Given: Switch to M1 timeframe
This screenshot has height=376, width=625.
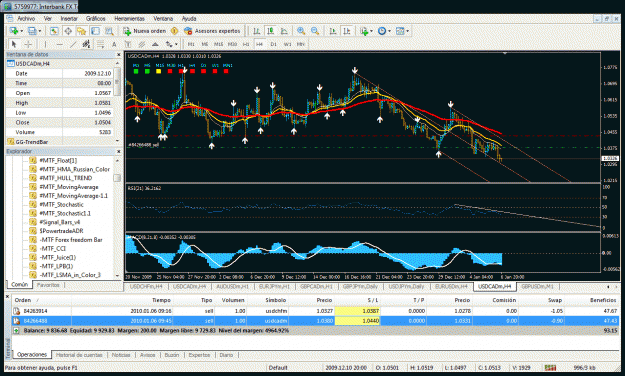Looking at the screenshot, I should click(x=191, y=44).
